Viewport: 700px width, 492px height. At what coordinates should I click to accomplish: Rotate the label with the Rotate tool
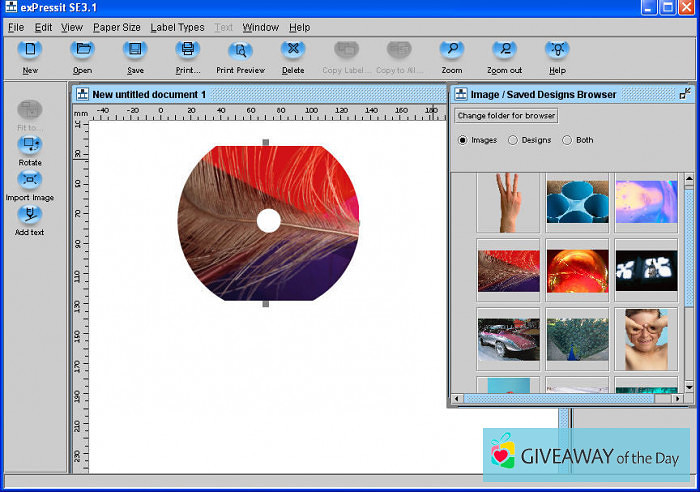click(30, 146)
